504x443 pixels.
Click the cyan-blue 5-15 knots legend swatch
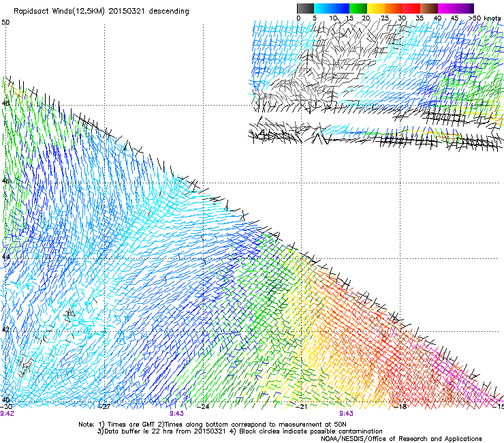point(332,8)
